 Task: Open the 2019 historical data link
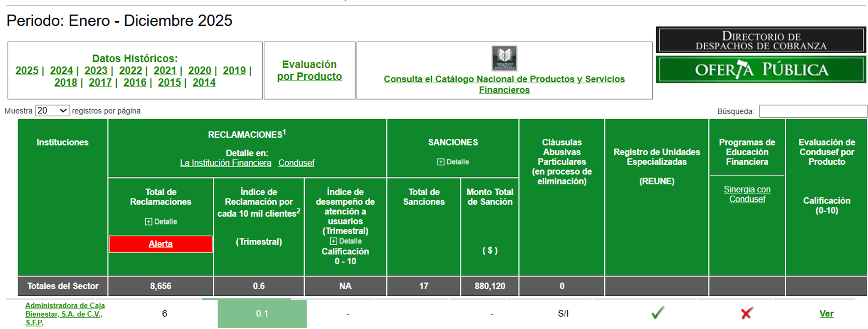click(x=234, y=71)
